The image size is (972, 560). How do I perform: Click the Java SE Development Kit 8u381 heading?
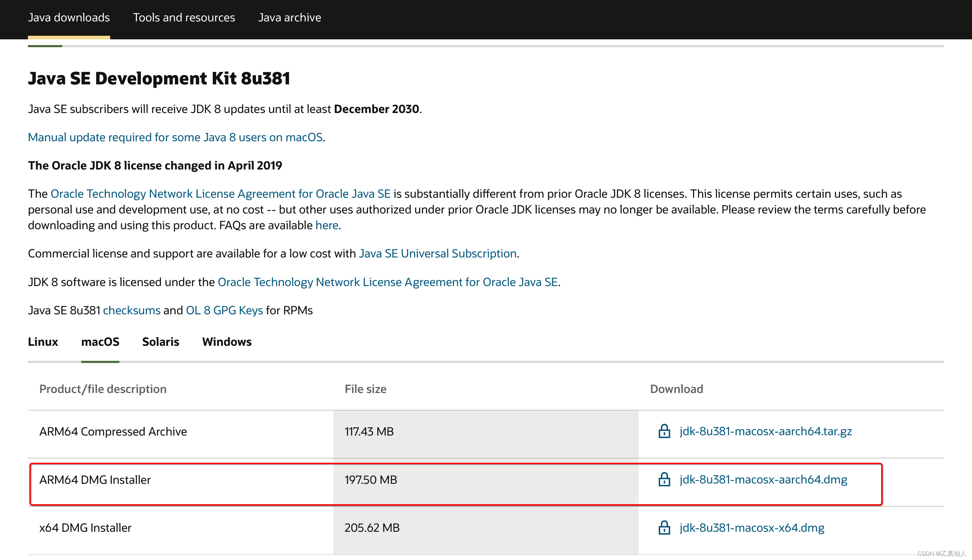[x=158, y=78]
